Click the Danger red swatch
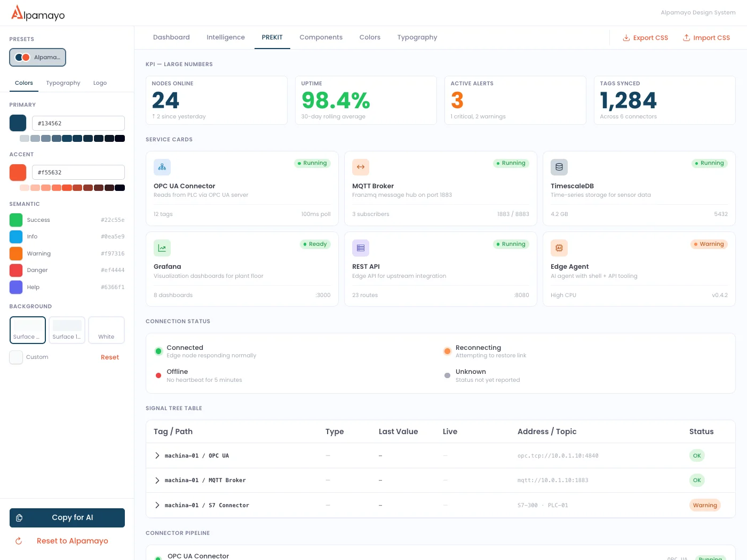 pos(16,270)
